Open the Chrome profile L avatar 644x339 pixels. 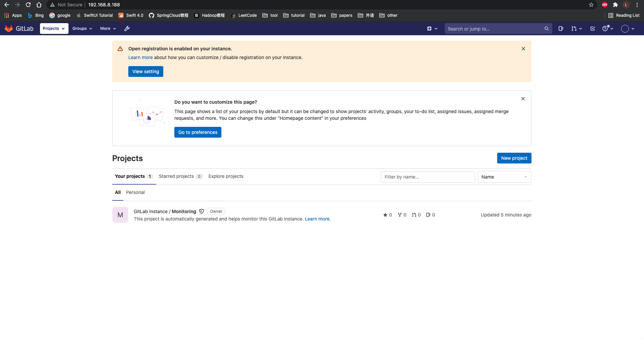626,5
